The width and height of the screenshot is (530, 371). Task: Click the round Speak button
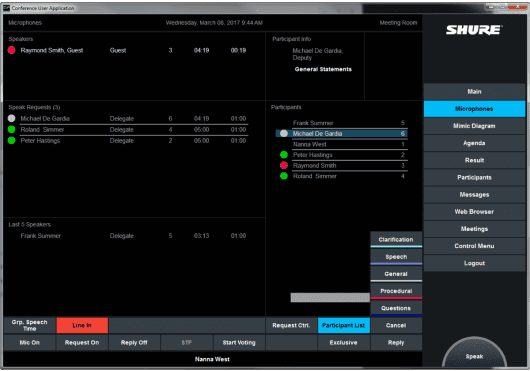pos(474,353)
